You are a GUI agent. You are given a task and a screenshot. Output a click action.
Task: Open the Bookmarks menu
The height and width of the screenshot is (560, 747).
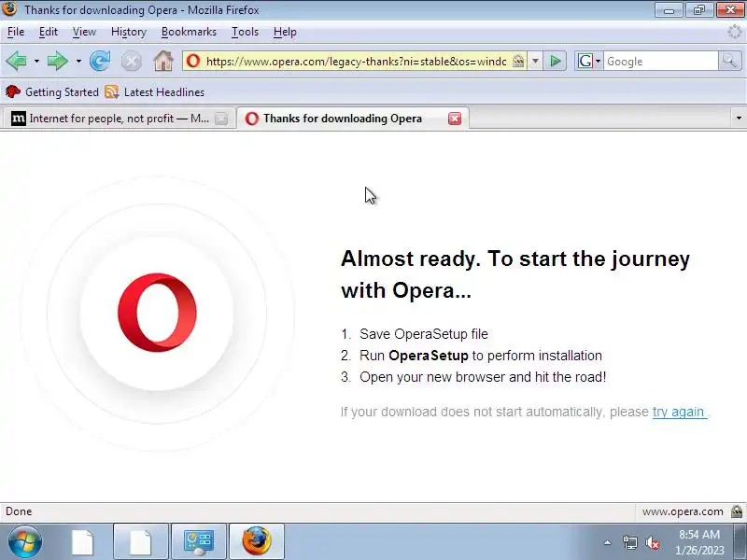click(189, 32)
